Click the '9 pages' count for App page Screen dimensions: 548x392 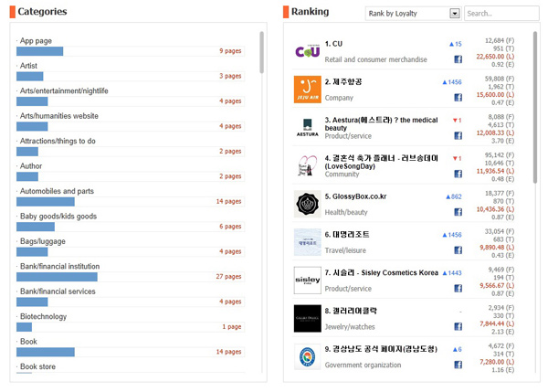[x=230, y=51]
